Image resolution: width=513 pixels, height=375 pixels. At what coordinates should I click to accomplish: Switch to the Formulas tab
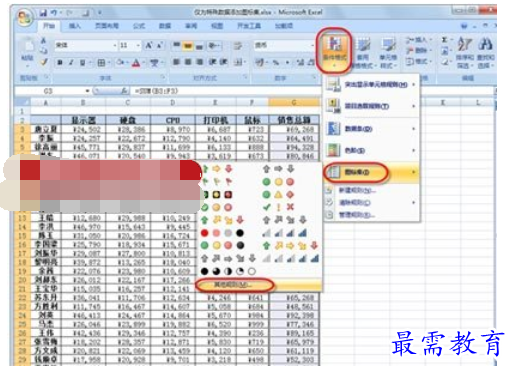point(139,26)
